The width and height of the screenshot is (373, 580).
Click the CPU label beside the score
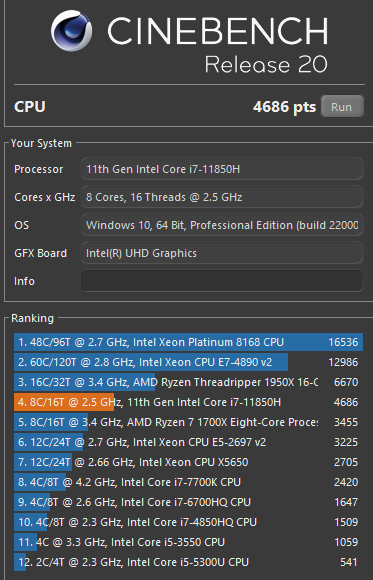point(30,107)
